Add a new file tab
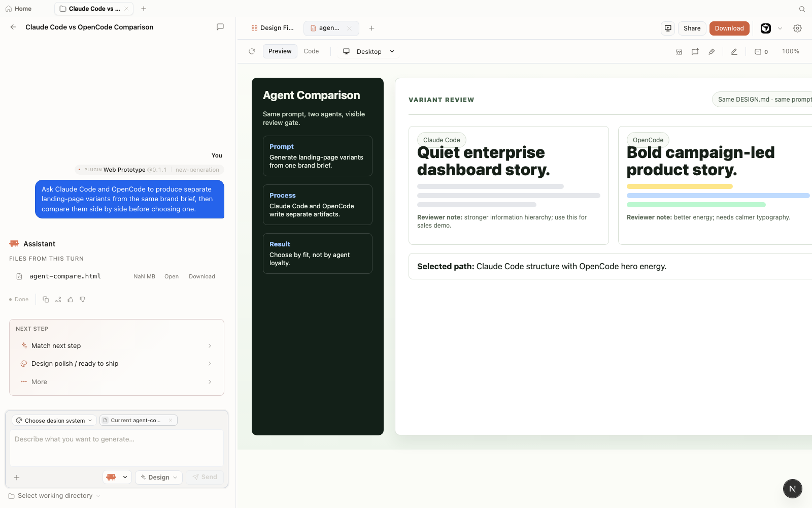The image size is (812, 508). pyautogui.click(x=371, y=28)
